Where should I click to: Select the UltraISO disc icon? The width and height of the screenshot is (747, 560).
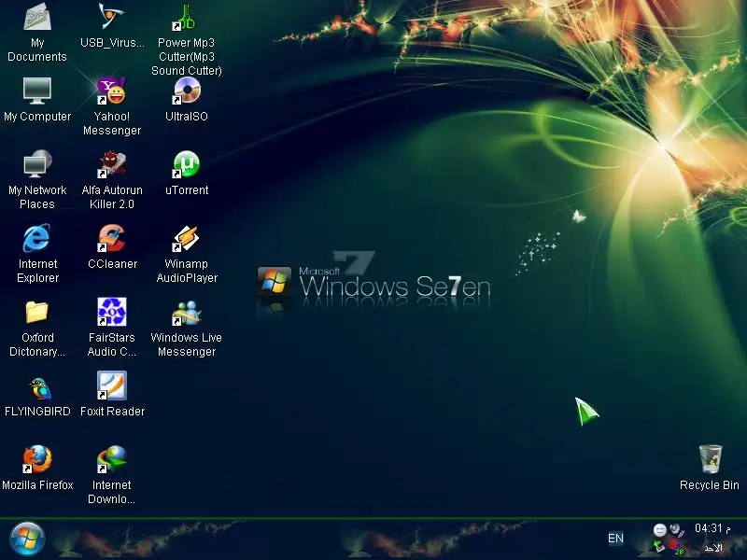pyautogui.click(x=186, y=91)
